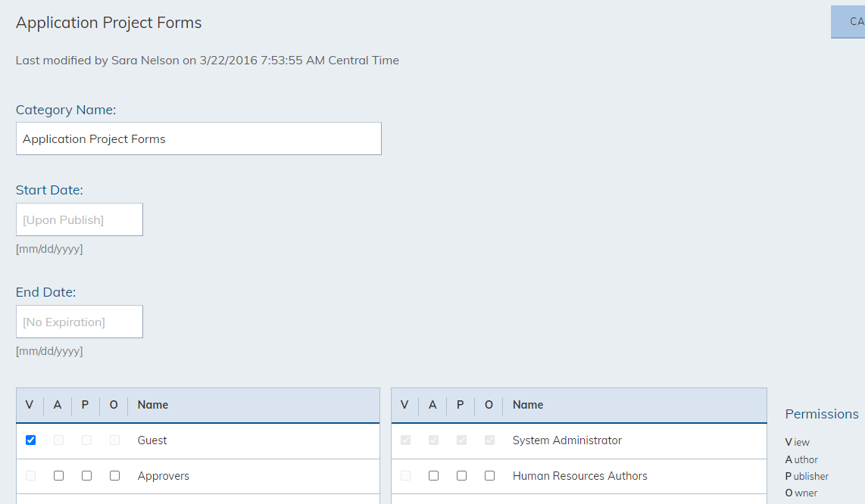Click the End Date input field
The height and width of the screenshot is (504, 865).
(x=80, y=322)
